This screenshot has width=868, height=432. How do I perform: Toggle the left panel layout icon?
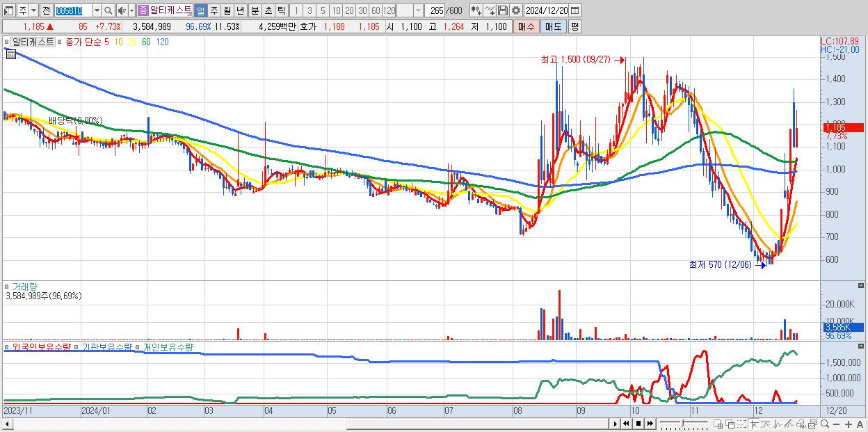(x=8, y=10)
